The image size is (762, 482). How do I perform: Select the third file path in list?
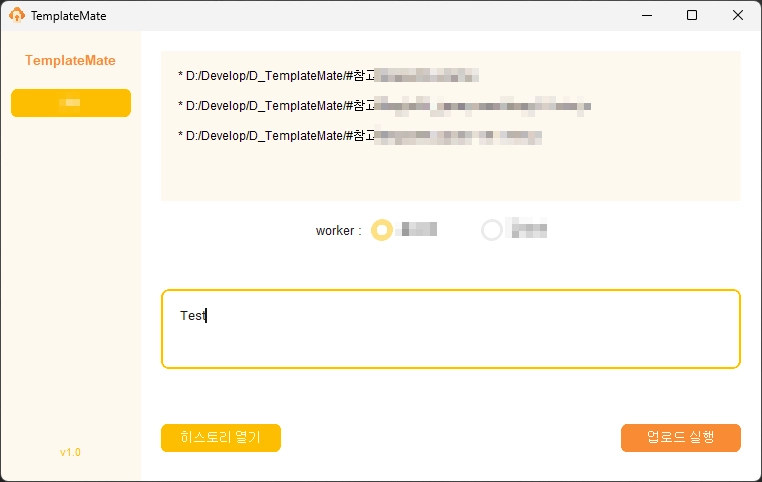[x=360, y=136]
